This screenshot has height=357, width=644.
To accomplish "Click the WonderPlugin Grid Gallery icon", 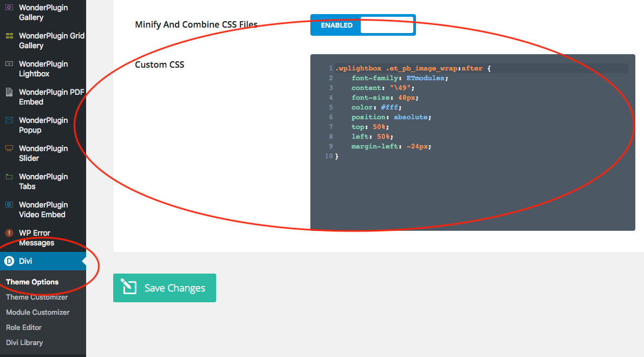I will click(9, 36).
